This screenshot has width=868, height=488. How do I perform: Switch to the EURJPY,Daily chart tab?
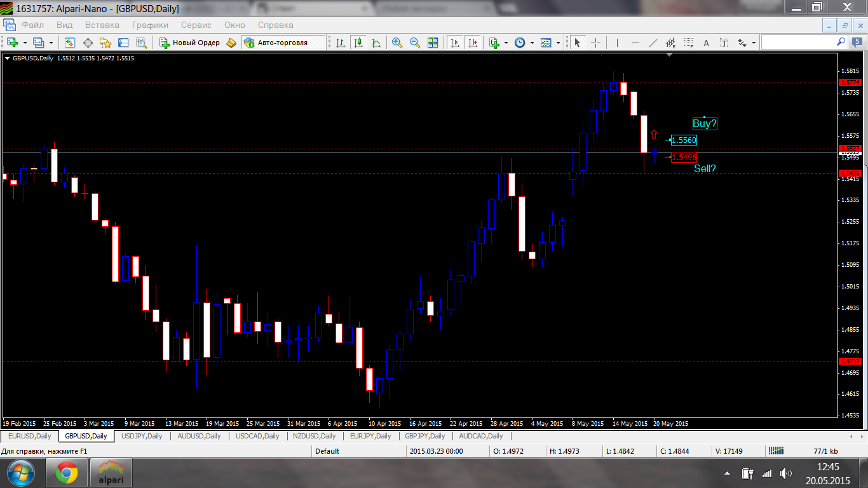(x=371, y=436)
